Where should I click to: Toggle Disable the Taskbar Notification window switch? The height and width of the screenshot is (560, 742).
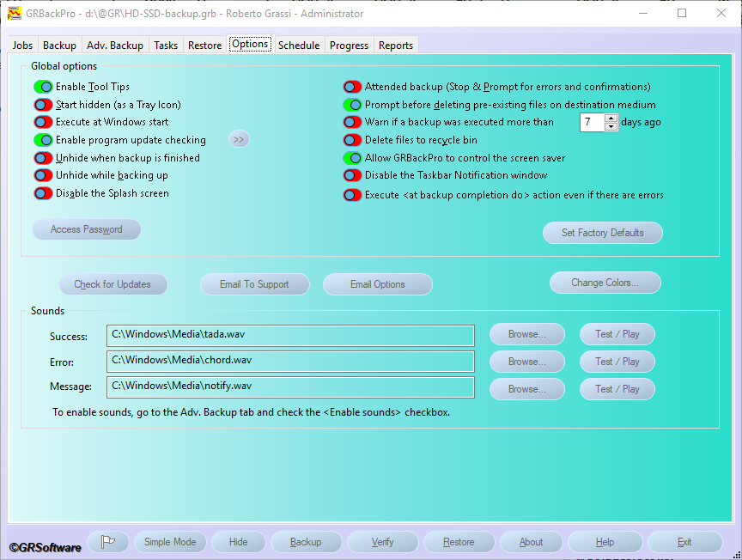tap(352, 175)
